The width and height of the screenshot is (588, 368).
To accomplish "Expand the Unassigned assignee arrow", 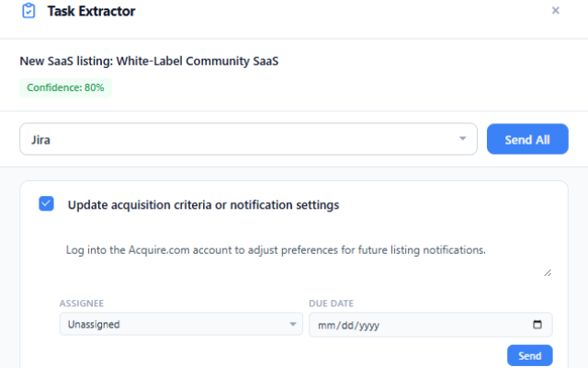I will (292, 325).
